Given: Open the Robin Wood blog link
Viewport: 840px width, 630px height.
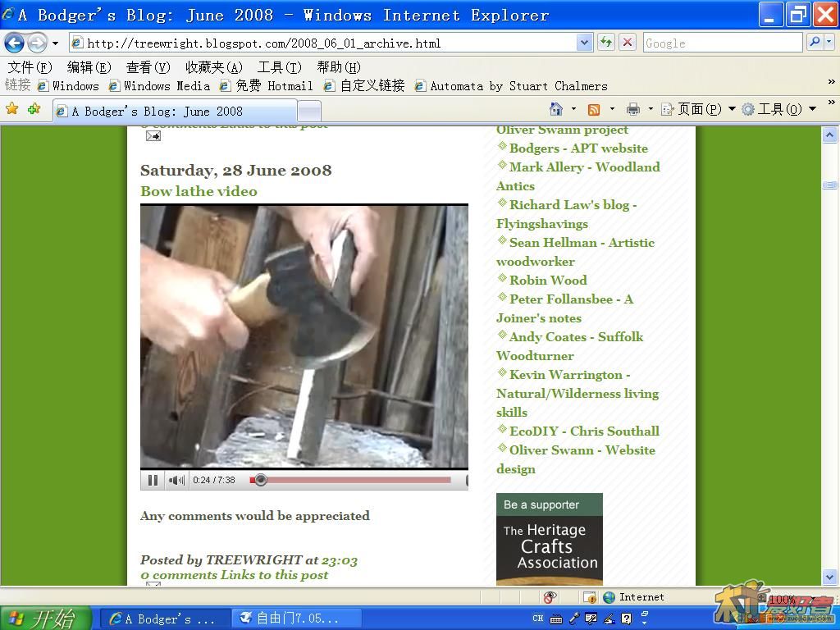Looking at the screenshot, I should pyautogui.click(x=547, y=280).
